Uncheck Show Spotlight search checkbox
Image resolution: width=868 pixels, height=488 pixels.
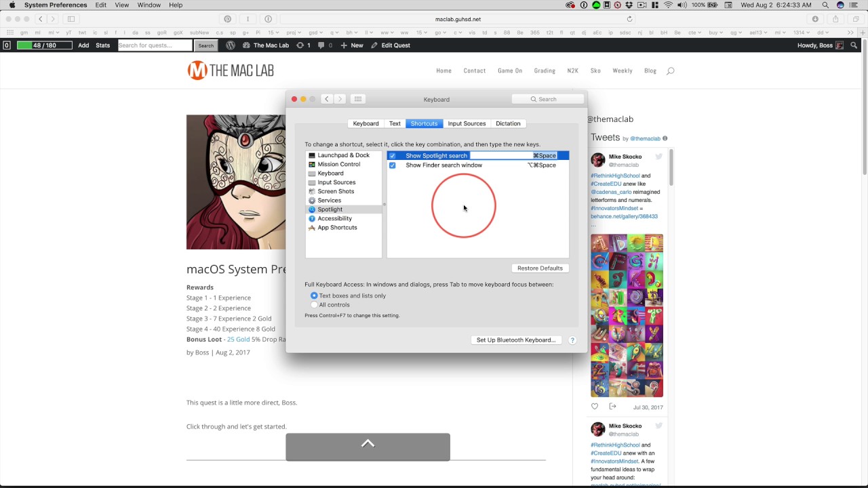click(392, 156)
